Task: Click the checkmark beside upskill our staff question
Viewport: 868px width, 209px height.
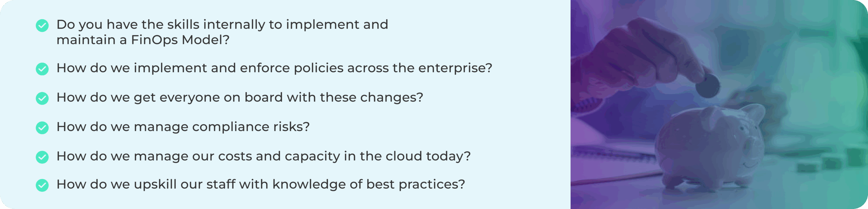Action: click(42, 185)
